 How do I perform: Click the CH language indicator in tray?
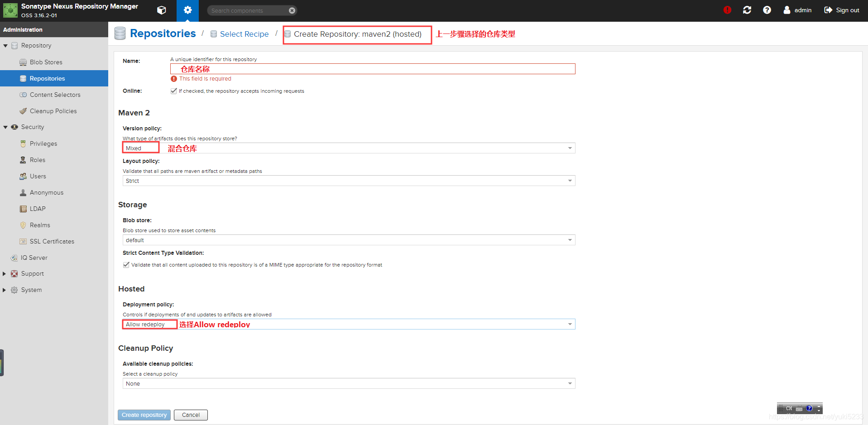pyautogui.click(x=789, y=408)
